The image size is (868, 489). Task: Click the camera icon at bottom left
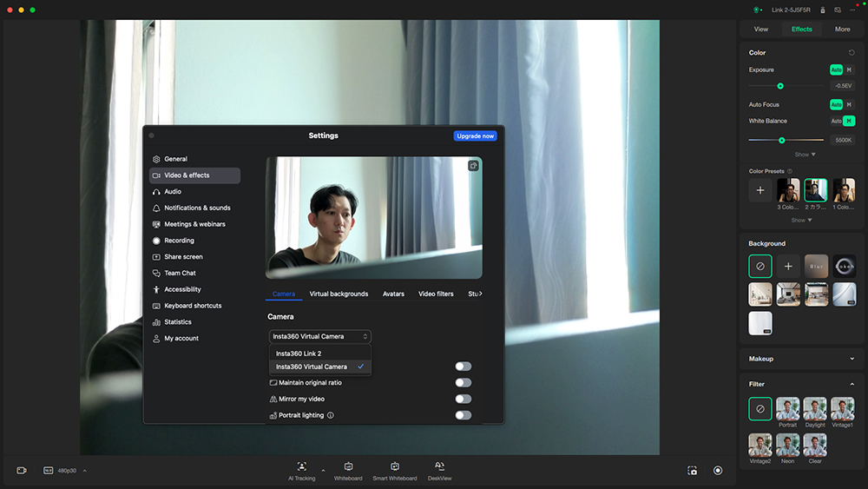coord(22,470)
